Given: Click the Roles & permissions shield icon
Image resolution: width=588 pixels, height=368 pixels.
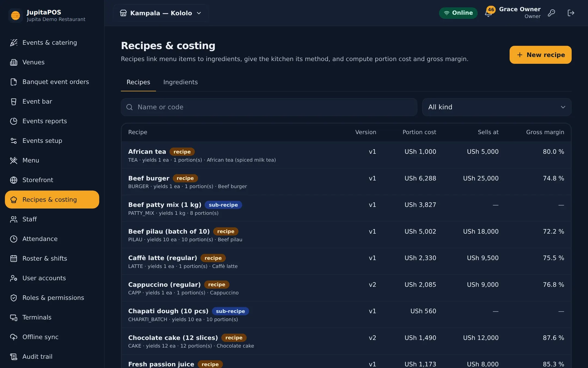Looking at the screenshot, I should pyautogui.click(x=14, y=298).
